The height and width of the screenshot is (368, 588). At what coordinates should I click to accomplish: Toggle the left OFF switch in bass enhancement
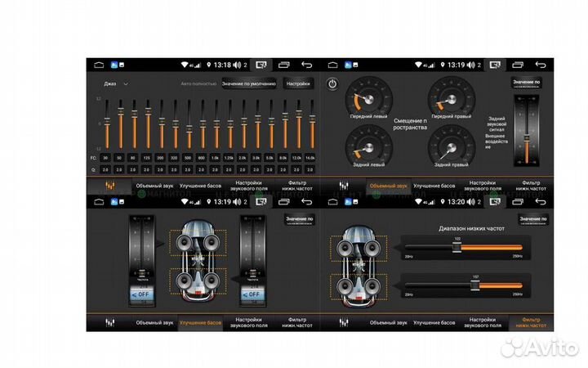tap(141, 294)
